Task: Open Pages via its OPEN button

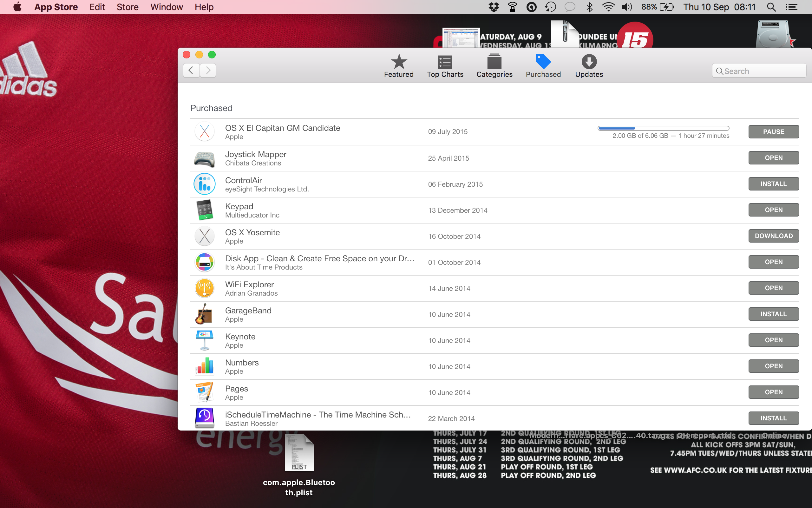Action: pos(773,392)
